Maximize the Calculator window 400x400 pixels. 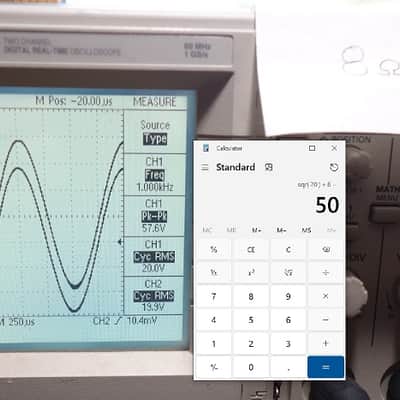[312, 148]
